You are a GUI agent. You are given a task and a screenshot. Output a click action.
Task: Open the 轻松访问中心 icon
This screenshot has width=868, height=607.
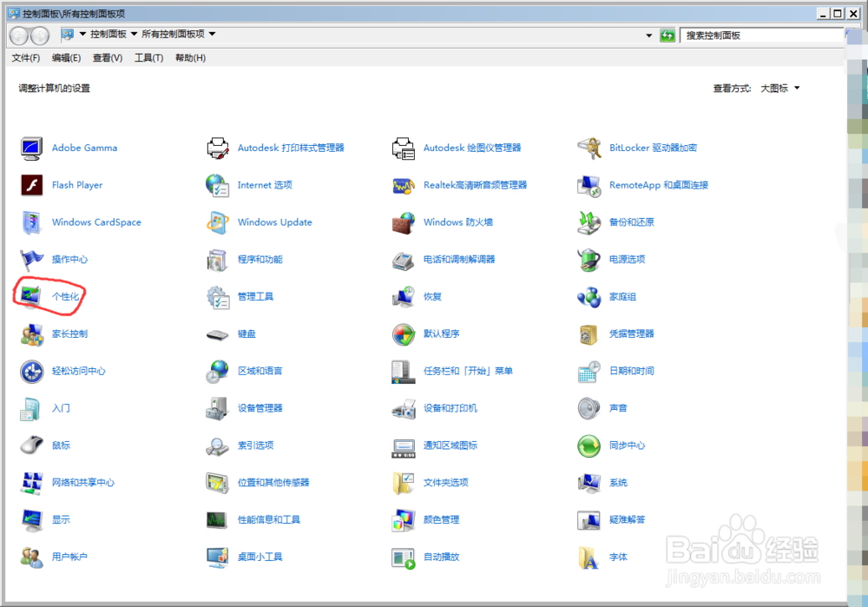(31, 372)
